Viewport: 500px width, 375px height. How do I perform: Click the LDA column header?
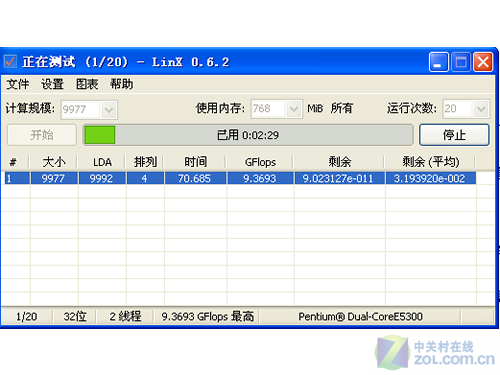pyautogui.click(x=102, y=162)
